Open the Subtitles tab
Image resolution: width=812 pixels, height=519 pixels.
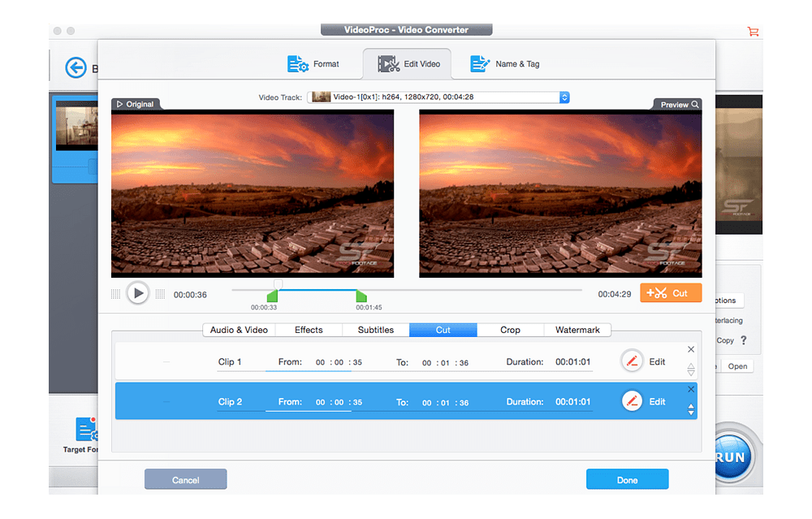point(376,330)
